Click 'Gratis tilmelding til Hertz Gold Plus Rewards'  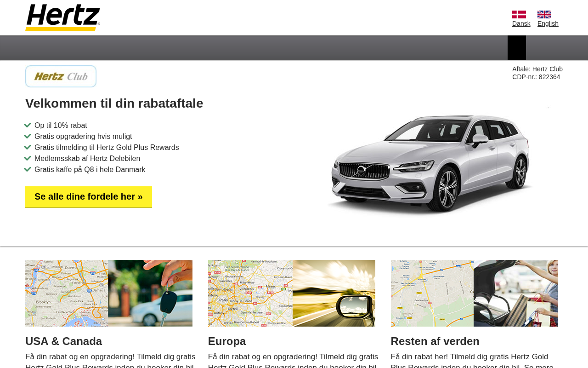tap(107, 148)
